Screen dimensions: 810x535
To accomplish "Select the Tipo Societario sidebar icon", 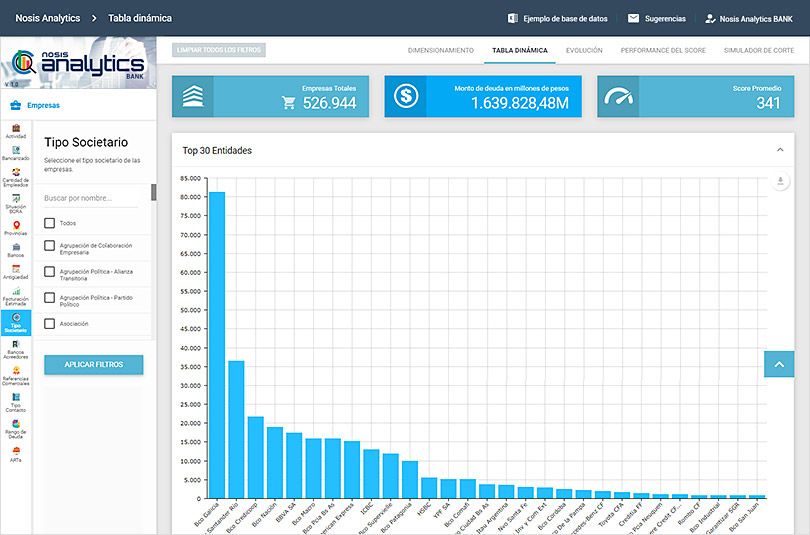I will tap(16, 323).
